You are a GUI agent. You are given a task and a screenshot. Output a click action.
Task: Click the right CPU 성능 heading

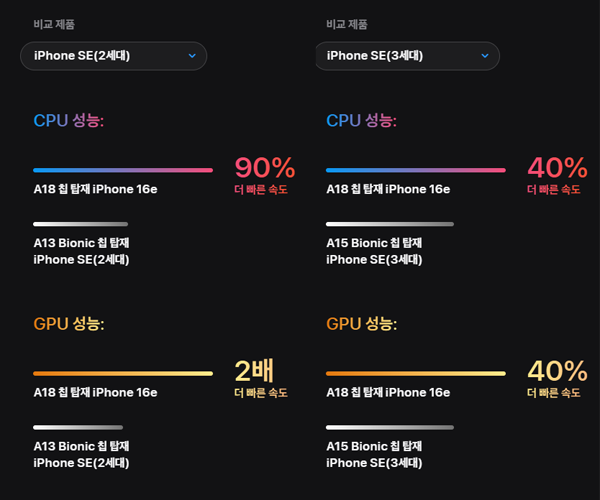click(x=361, y=121)
